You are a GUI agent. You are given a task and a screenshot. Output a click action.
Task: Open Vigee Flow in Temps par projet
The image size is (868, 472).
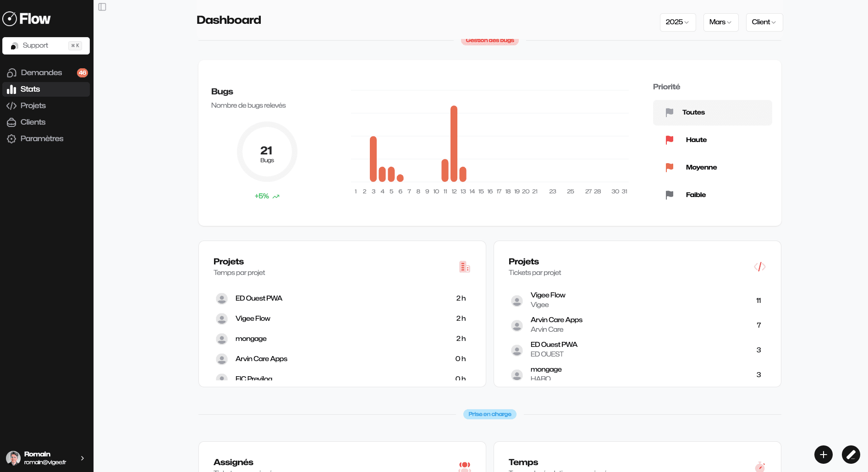tap(342, 318)
